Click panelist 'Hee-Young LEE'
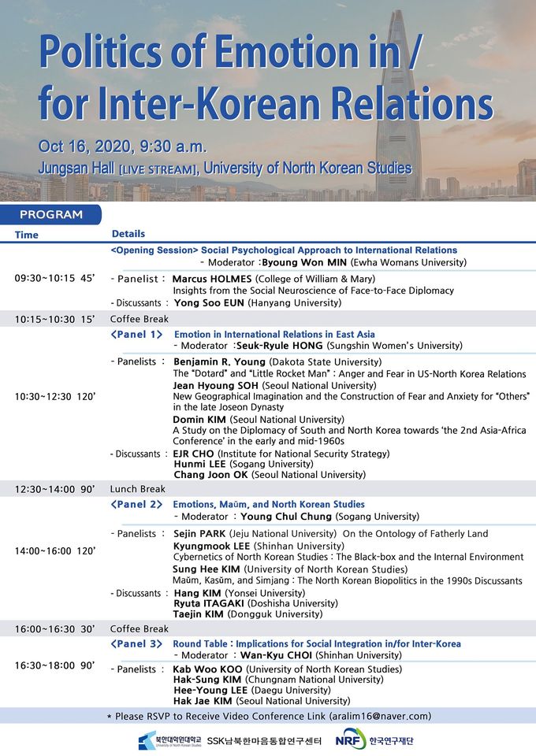 coord(210,690)
